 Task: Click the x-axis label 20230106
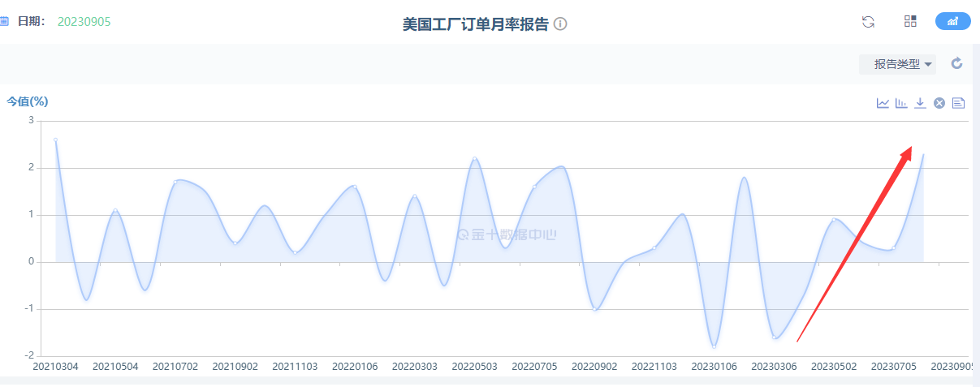(x=714, y=367)
